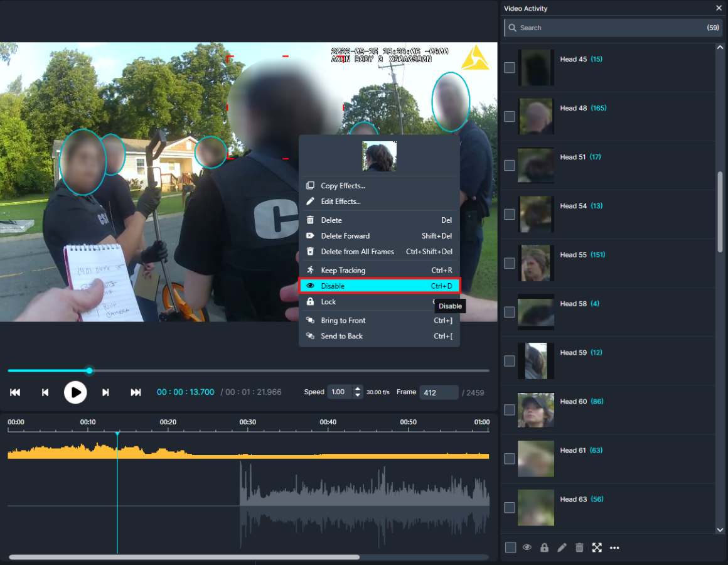The image size is (728, 565).
Task: Play the video
Action: tap(75, 392)
